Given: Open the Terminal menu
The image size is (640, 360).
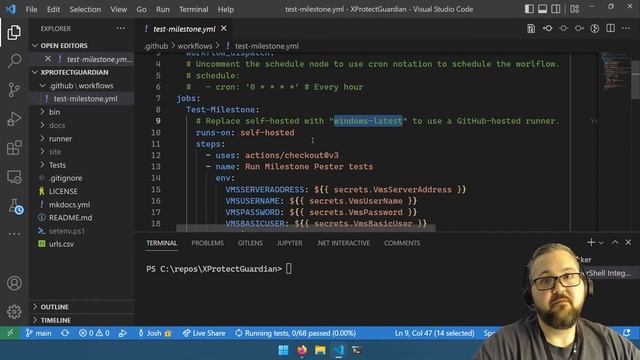Looking at the screenshot, I should 193,9.
